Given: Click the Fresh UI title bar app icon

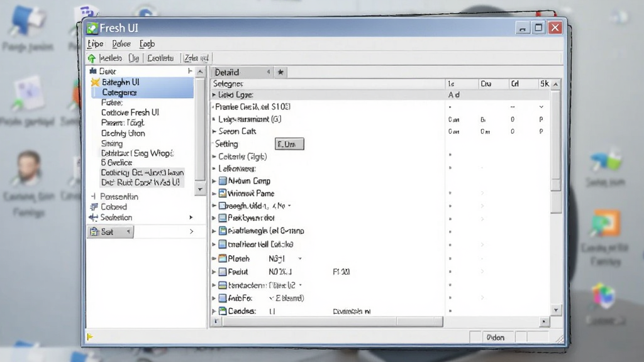Looking at the screenshot, I should point(92,28).
